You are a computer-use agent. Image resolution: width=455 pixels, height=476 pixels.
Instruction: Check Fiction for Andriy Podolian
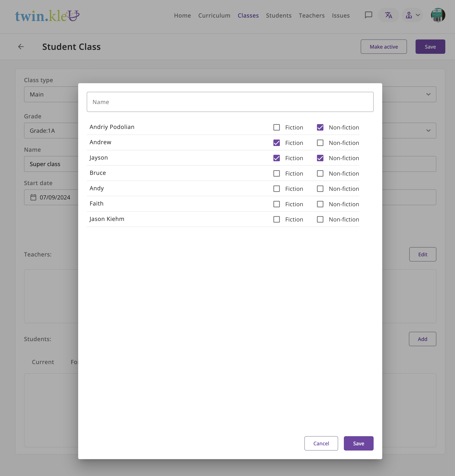click(276, 127)
